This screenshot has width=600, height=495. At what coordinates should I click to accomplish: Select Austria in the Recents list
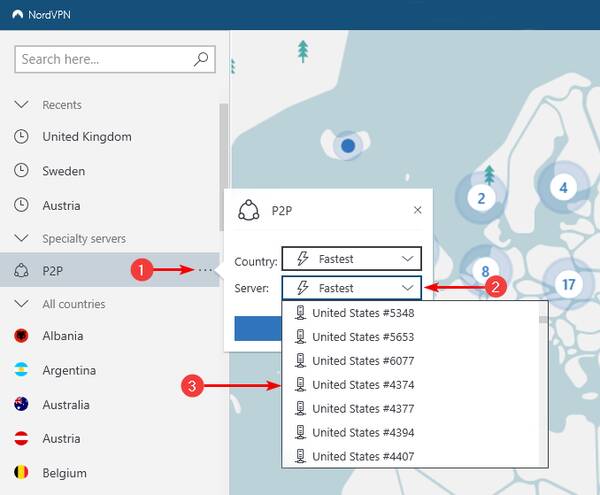[61, 205]
